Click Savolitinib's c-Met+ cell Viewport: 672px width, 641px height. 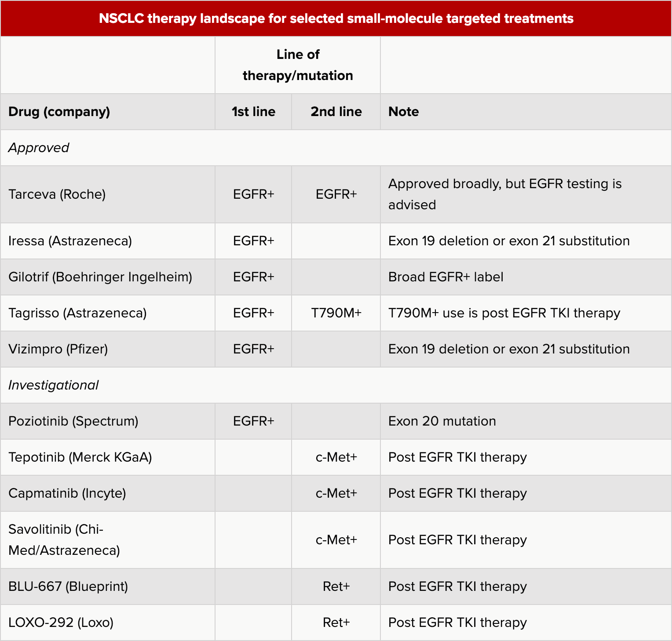click(x=336, y=540)
